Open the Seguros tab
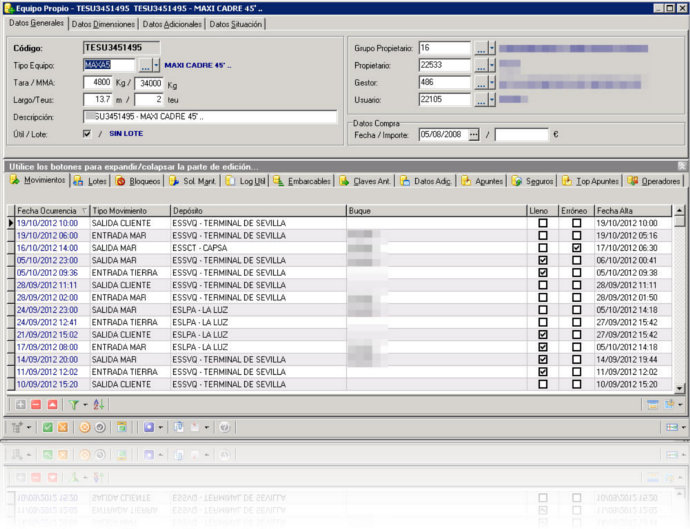 pyautogui.click(x=533, y=181)
